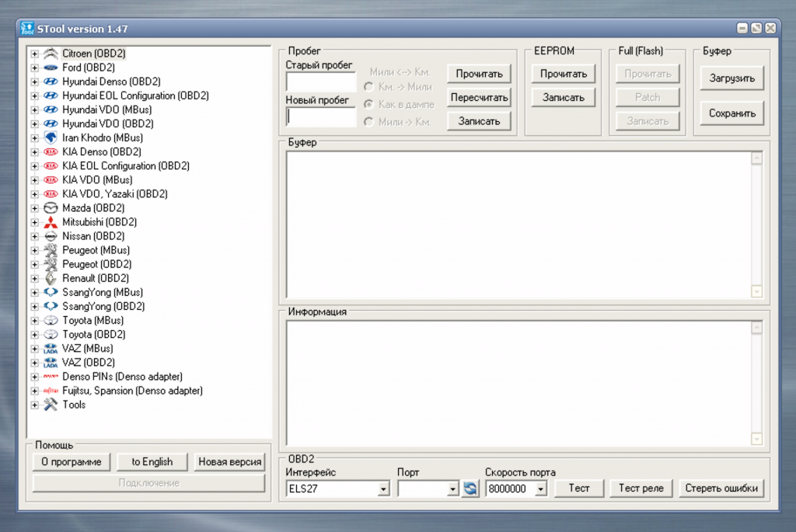Select Toyota (OBD2) in the tree

93,335
